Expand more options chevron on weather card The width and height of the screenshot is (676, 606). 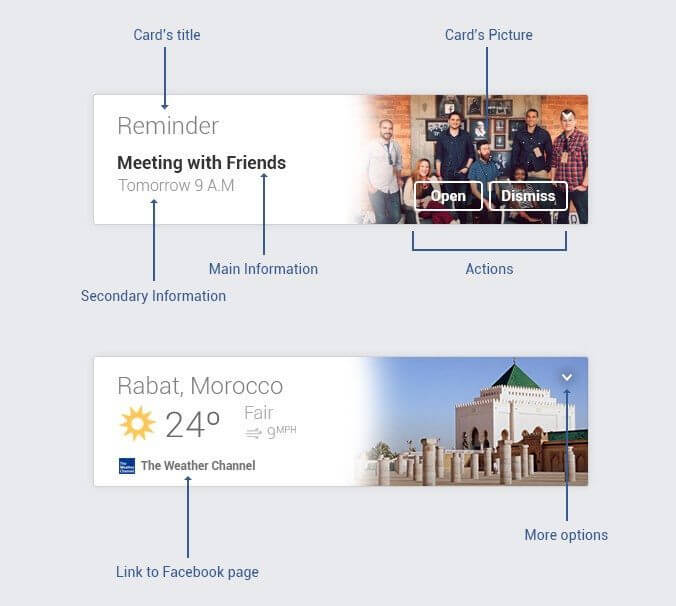coord(567,378)
